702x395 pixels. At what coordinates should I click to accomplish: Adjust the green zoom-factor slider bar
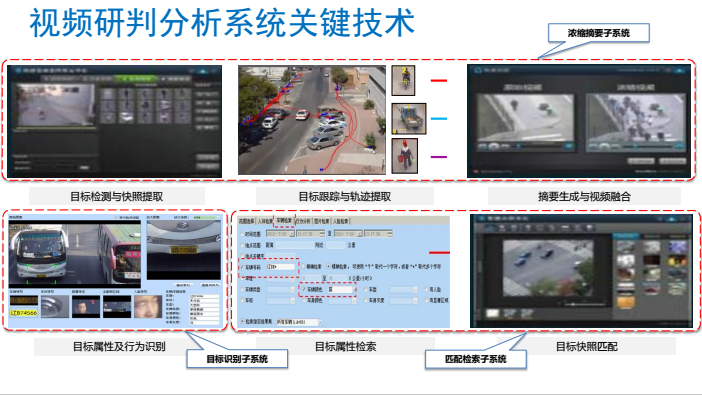click(x=206, y=217)
